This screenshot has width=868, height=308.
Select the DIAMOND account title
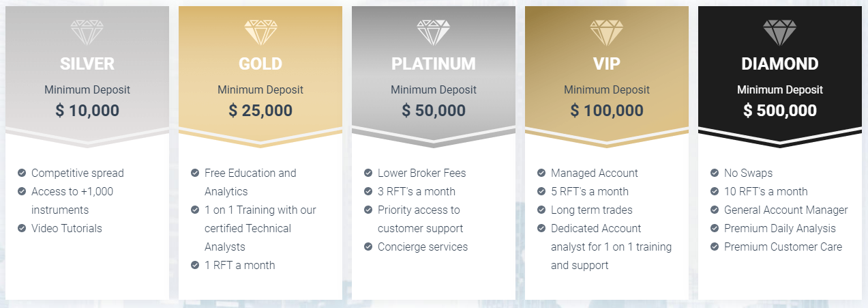tap(780, 64)
